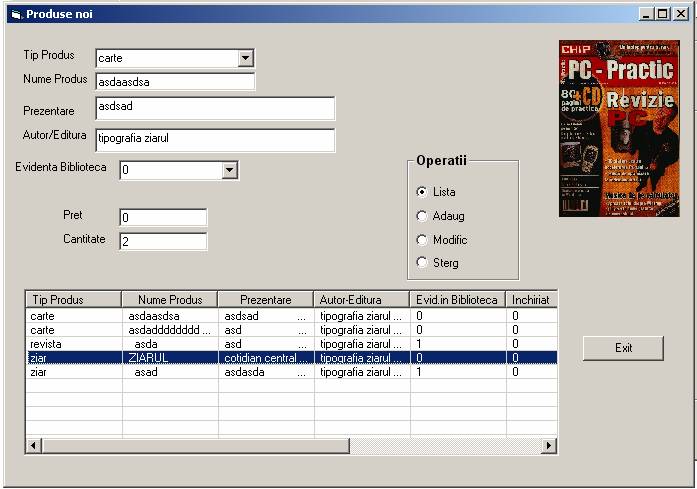Select the Cantitate text field
The height and width of the screenshot is (489, 697).
[163, 241]
